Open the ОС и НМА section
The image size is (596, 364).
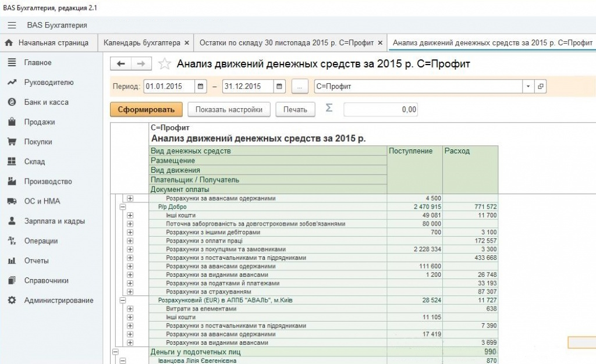coord(42,201)
